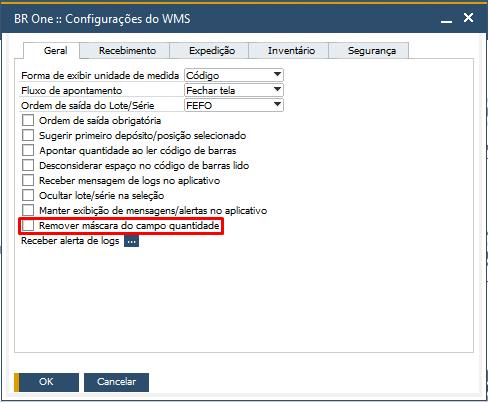Open the Geral tab

51,51
